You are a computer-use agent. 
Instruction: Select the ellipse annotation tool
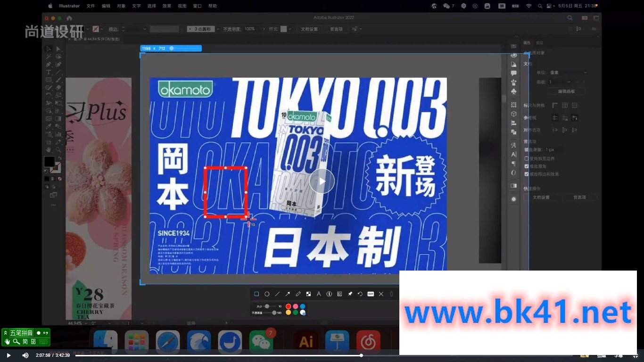[267, 294]
